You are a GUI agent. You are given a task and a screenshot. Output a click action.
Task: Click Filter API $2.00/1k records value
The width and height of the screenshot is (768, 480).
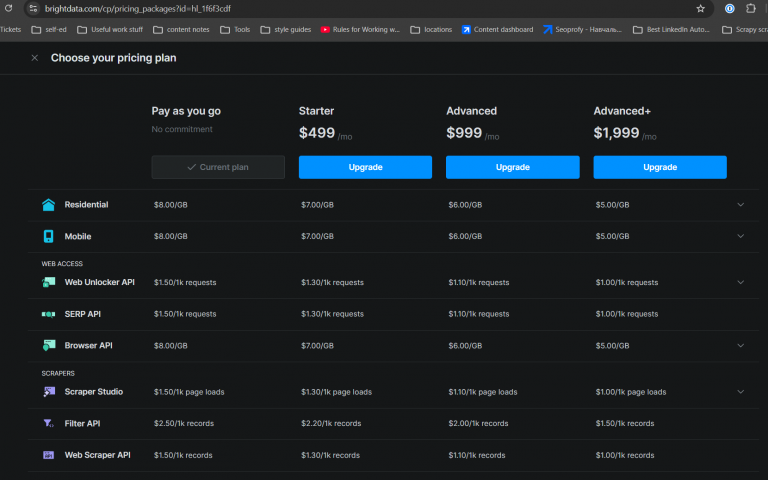point(478,423)
